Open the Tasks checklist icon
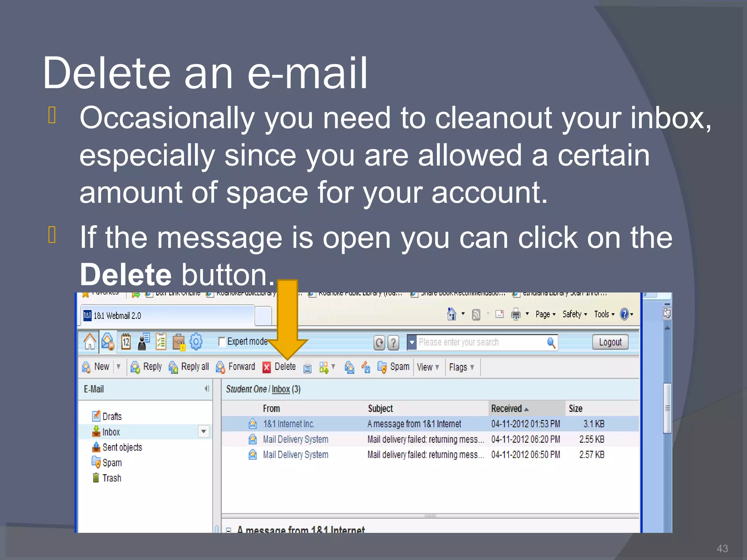Image resolution: width=747 pixels, height=560 pixels. 161,342
